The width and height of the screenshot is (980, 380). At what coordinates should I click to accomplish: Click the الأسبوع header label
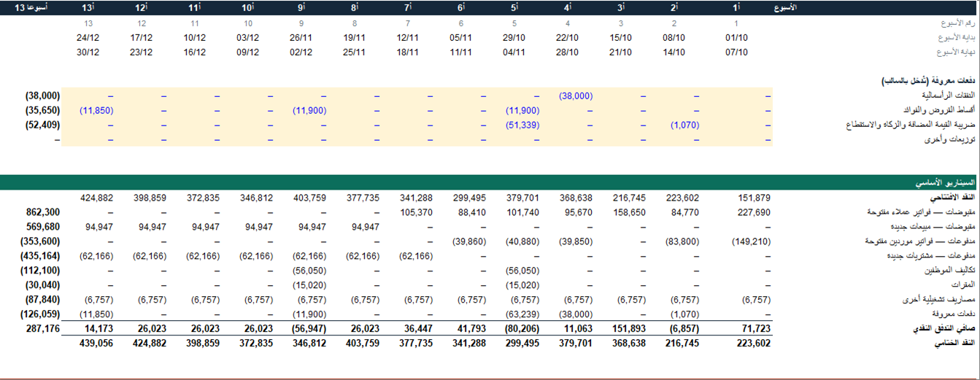point(784,7)
